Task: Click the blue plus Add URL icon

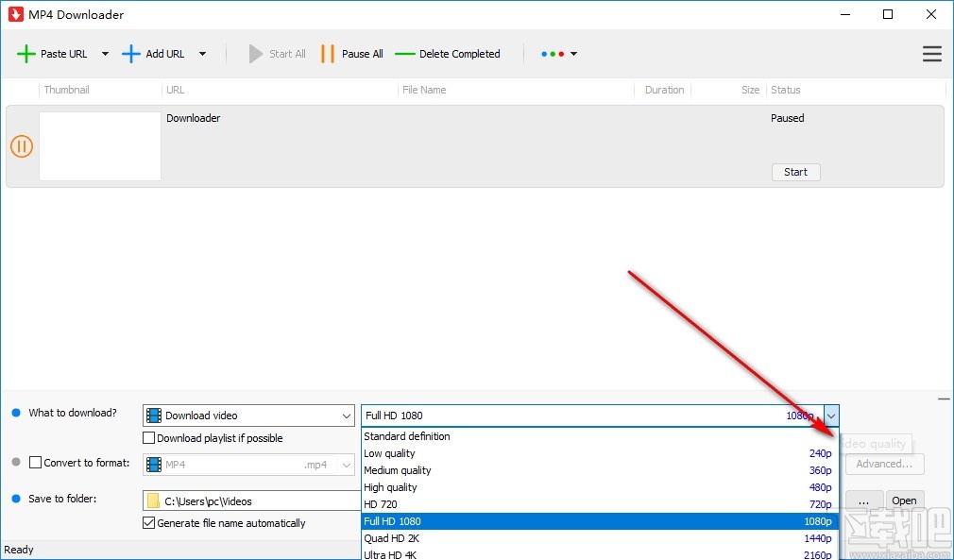Action: click(131, 54)
